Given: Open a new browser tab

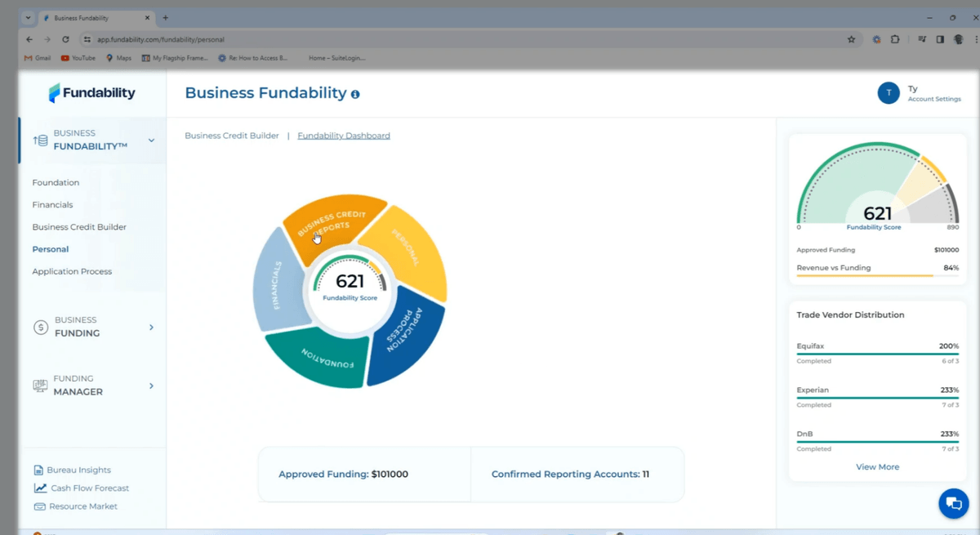Looking at the screenshot, I should tap(166, 17).
